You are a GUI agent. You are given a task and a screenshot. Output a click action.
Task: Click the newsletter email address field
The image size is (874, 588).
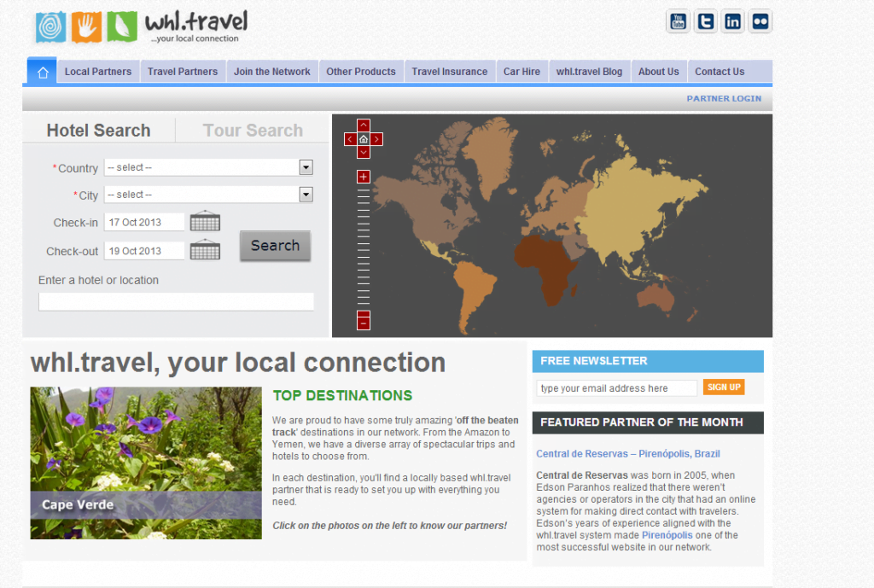click(x=616, y=388)
